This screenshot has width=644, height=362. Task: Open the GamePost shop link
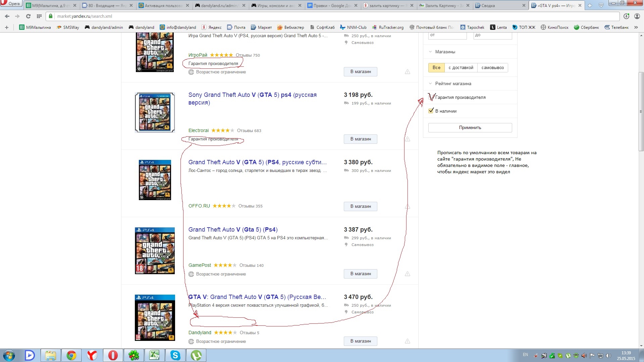[200, 265]
